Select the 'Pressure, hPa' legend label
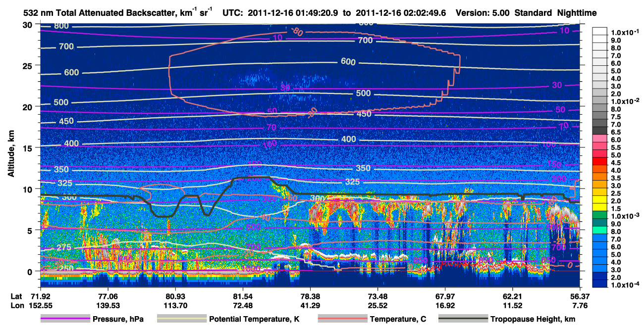The image size is (644, 330). (118, 319)
